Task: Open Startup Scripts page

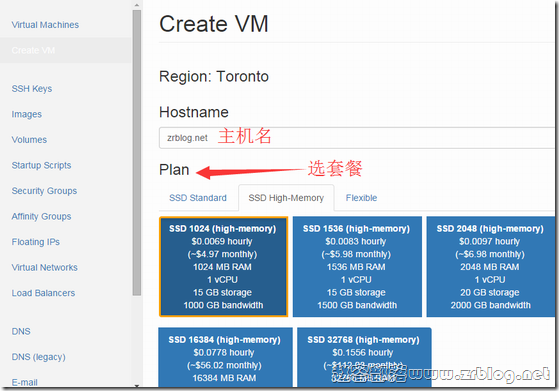Action: point(41,165)
